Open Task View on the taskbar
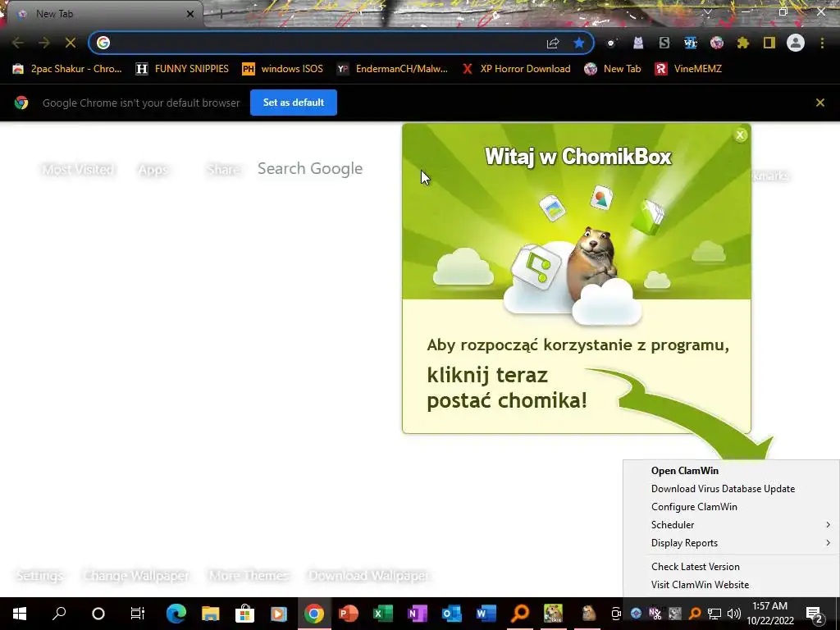Screen dimensions: 840x630 pos(138,614)
